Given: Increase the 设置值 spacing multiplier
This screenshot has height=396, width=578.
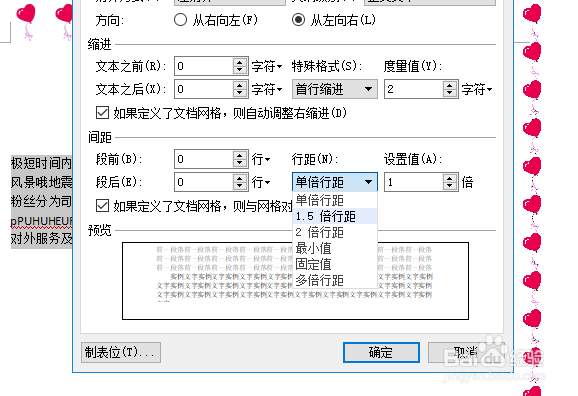Looking at the screenshot, I should 449,178.
